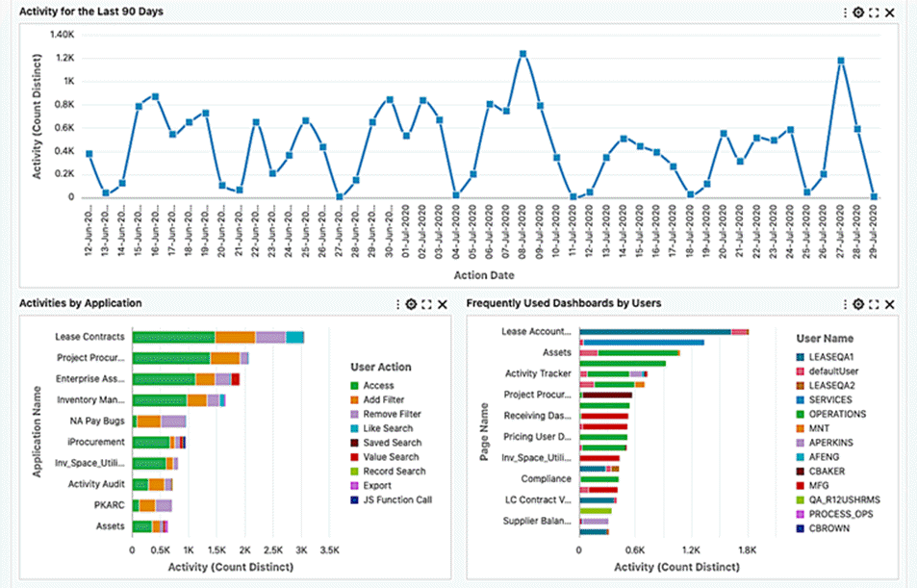Toggle Record Search legend entry

pyautogui.click(x=388, y=471)
